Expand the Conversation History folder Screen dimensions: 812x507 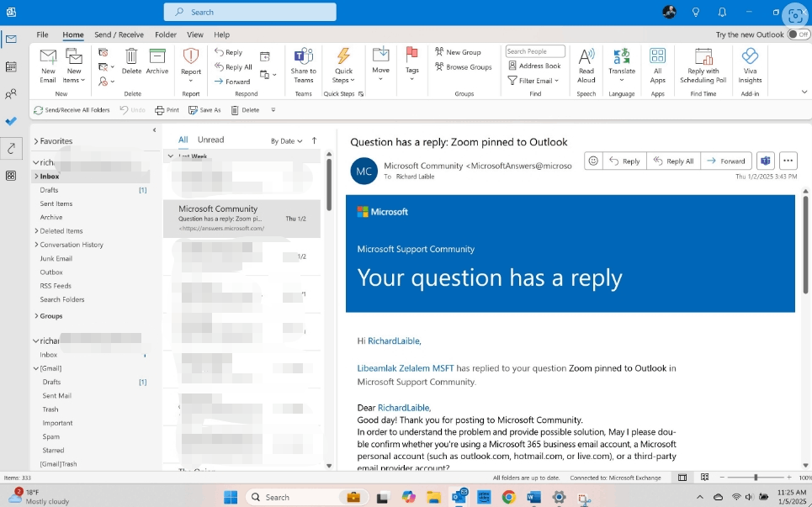36,245
